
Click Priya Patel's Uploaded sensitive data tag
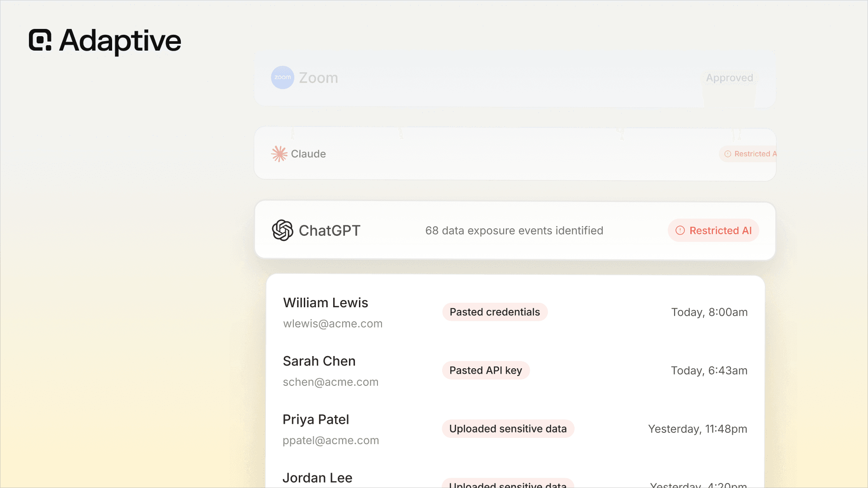508,429
